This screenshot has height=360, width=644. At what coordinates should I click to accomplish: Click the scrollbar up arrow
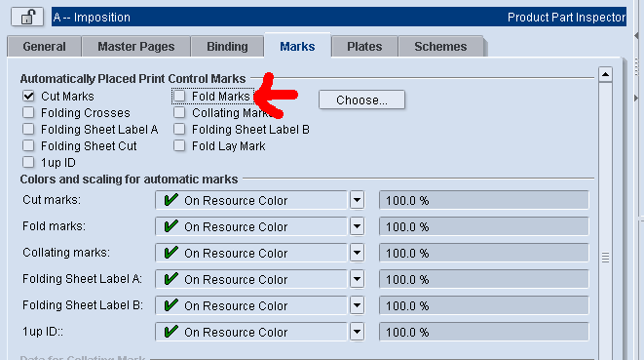point(605,74)
